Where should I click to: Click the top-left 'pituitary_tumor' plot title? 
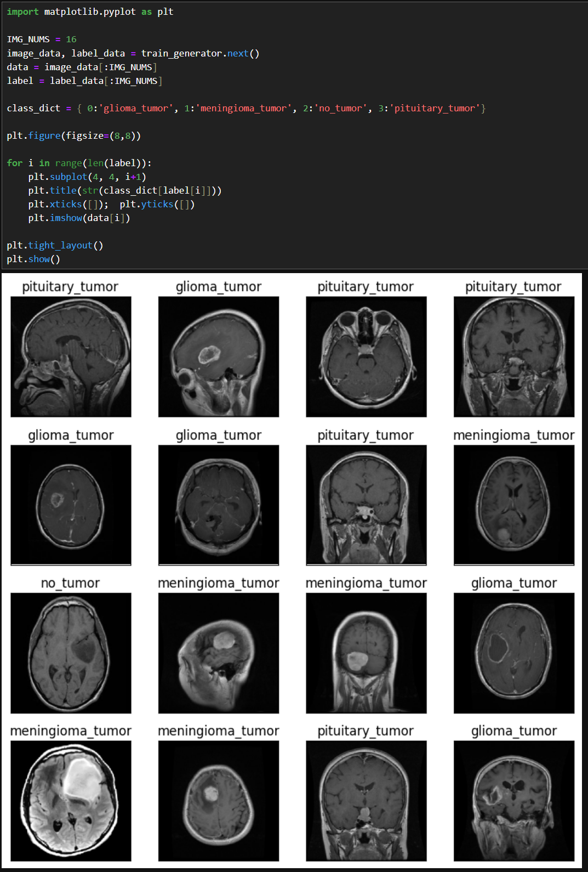point(70,287)
